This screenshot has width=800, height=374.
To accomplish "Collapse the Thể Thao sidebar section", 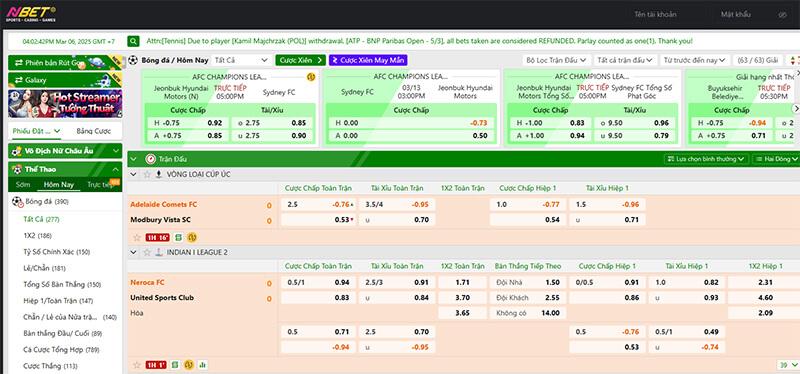I will pyautogui.click(x=115, y=169).
